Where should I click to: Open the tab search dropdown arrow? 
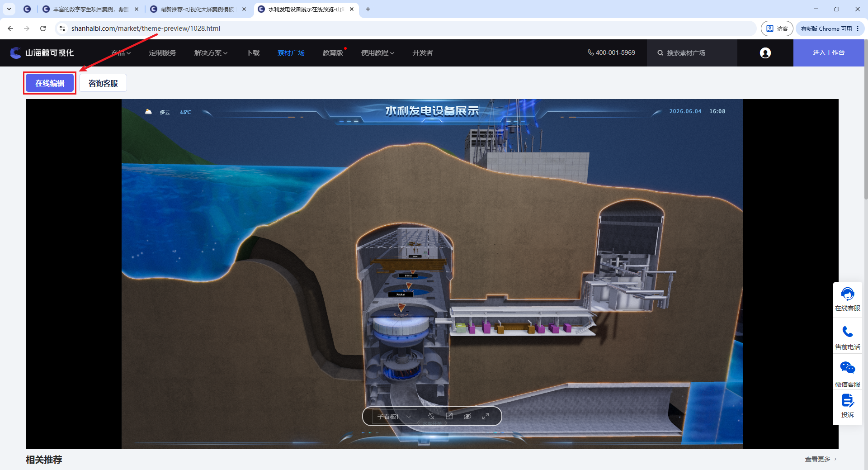9,9
